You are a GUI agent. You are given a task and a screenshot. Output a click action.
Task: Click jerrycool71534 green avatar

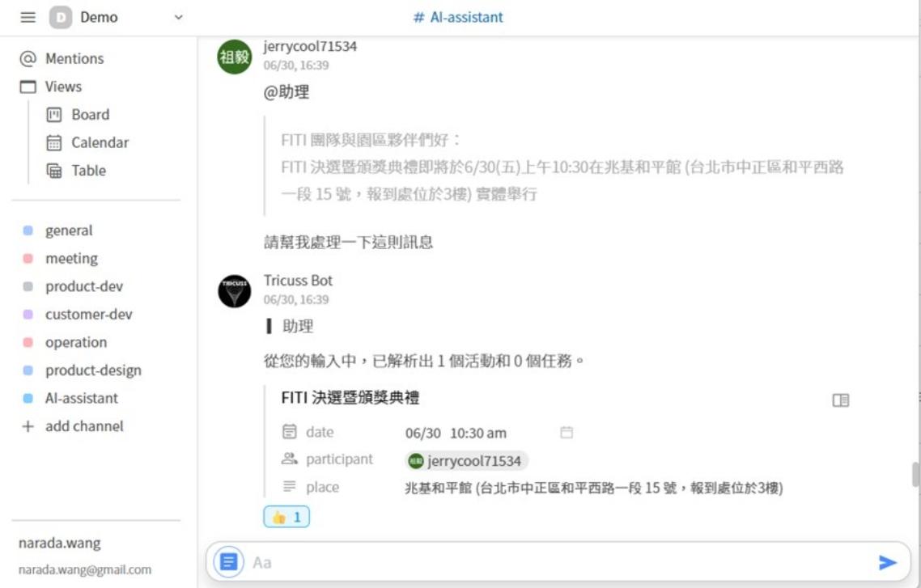tap(235, 57)
